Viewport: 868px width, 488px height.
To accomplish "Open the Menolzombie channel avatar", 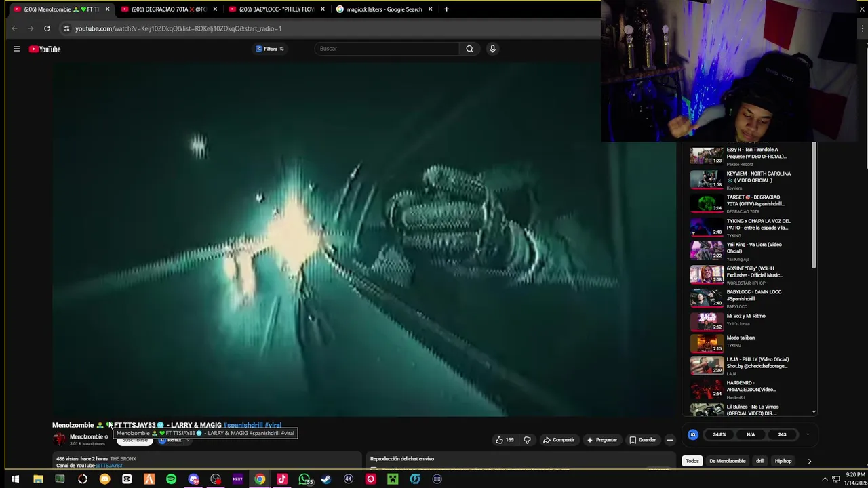I will 60,439.
